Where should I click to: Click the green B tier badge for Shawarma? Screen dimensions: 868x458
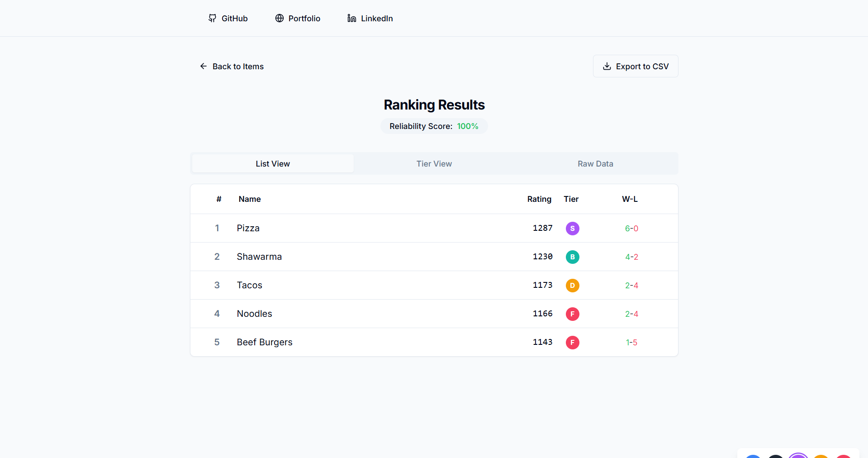(572, 257)
